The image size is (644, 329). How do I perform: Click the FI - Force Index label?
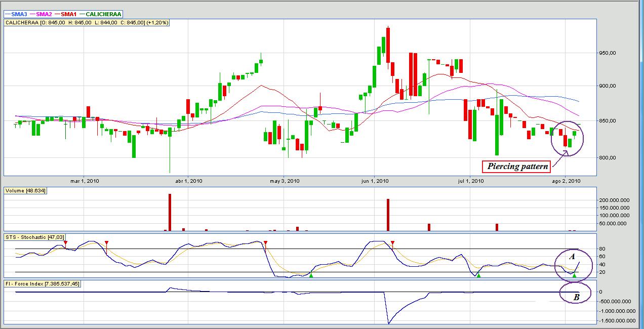(x=43, y=283)
